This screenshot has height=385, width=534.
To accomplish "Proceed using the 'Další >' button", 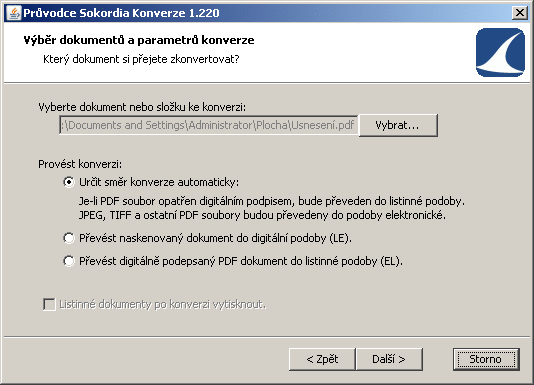I will pyautogui.click(x=389, y=359).
